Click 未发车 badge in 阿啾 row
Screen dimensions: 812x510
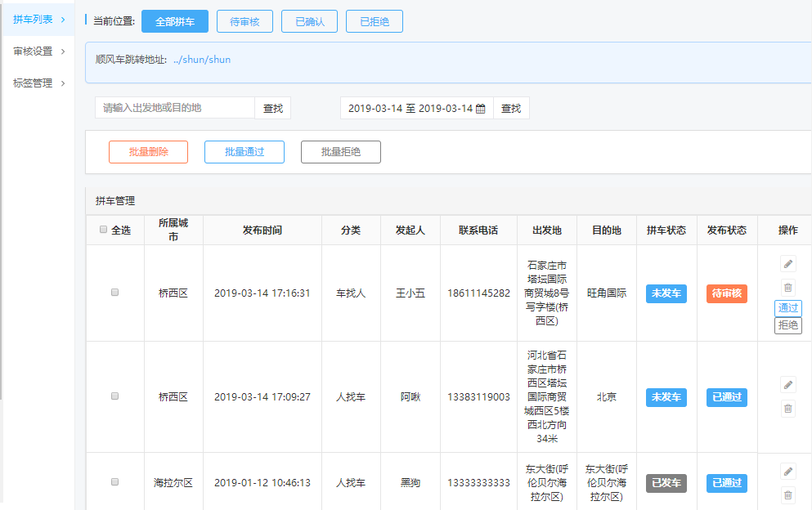pyautogui.click(x=666, y=397)
